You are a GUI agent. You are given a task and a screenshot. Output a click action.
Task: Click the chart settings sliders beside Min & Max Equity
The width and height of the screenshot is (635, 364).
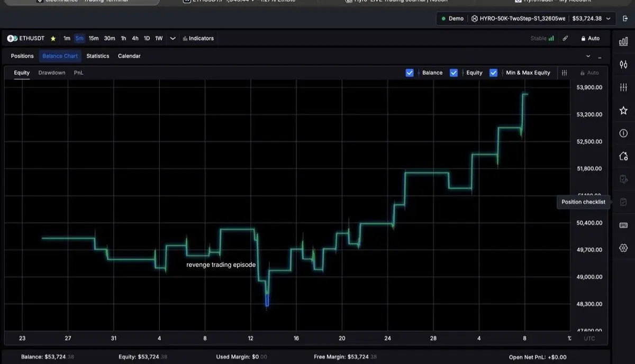565,73
